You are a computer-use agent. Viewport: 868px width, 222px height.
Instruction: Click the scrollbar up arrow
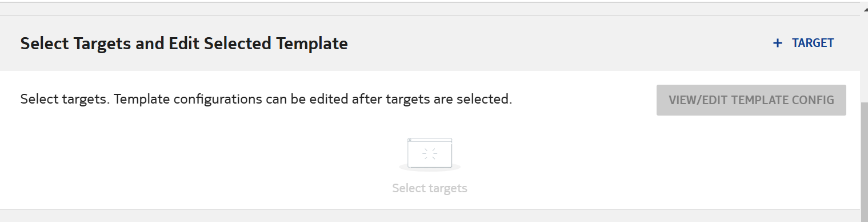point(864,6)
